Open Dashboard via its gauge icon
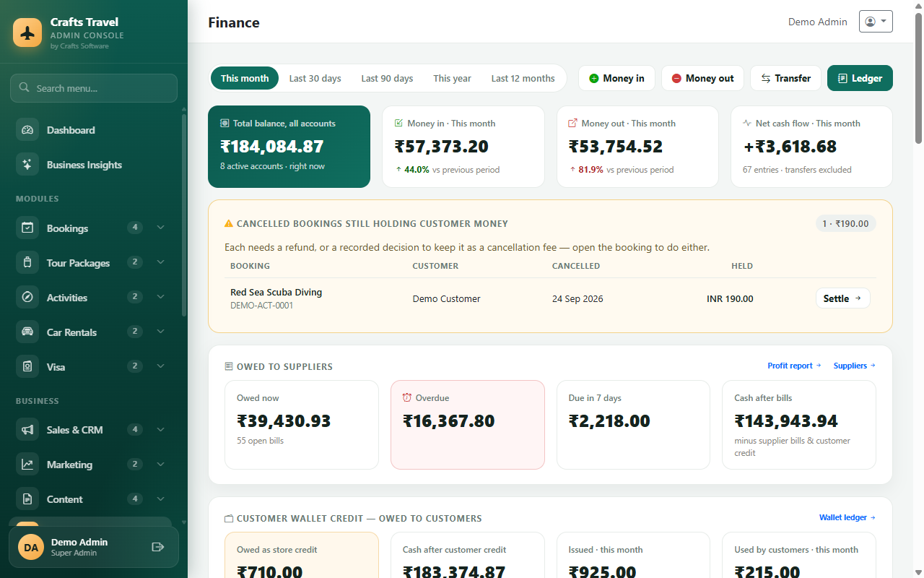924x578 pixels. 27,130
